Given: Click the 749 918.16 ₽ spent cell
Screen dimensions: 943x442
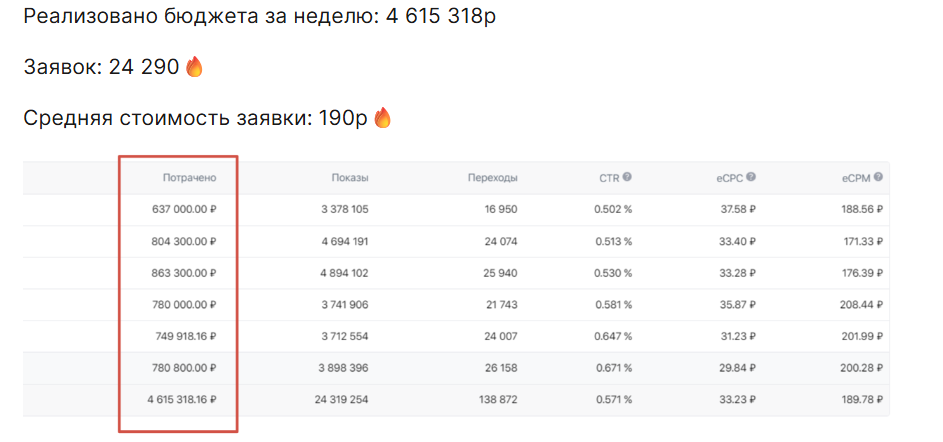Looking at the screenshot, I should [184, 336].
